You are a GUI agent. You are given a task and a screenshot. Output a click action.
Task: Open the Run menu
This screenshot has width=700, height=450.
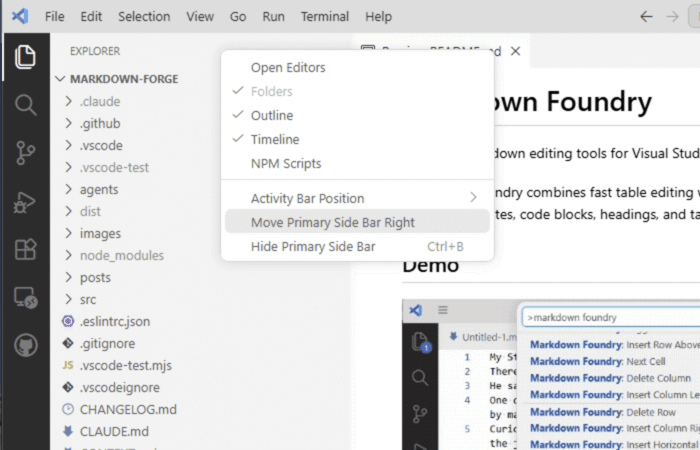(x=273, y=17)
